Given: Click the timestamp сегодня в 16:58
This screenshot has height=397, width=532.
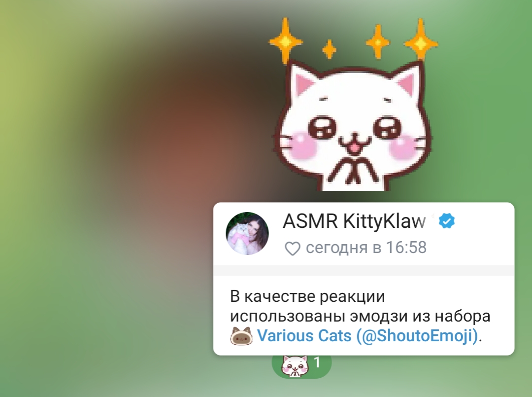Looking at the screenshot, I should (366, 247).
